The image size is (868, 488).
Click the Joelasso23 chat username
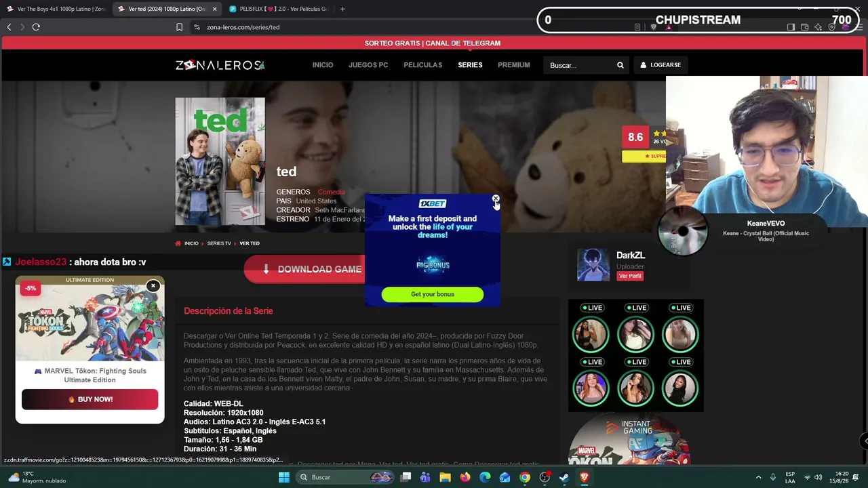tap(41, 262)
